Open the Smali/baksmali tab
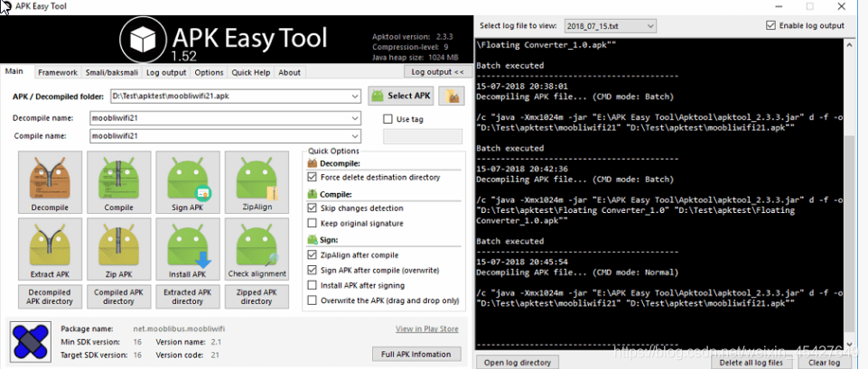 [x=112, y=72]
